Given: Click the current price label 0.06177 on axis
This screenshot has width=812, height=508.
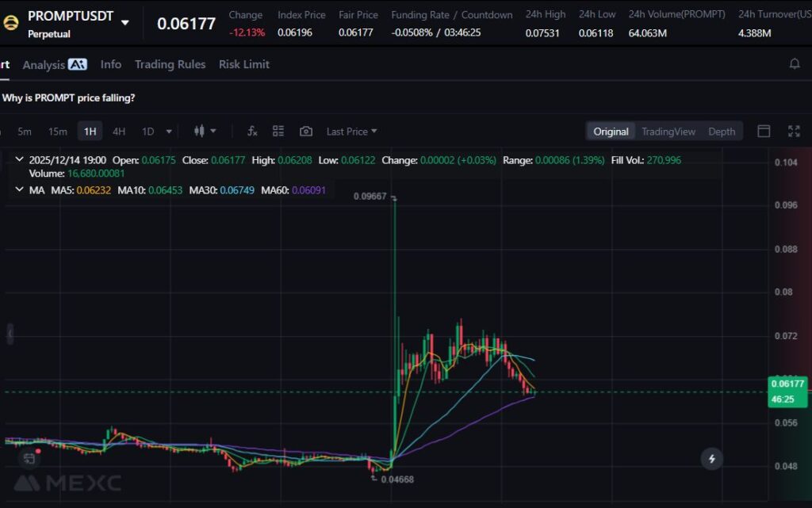Looking at the screenshot, I should (x=787, y=384).
